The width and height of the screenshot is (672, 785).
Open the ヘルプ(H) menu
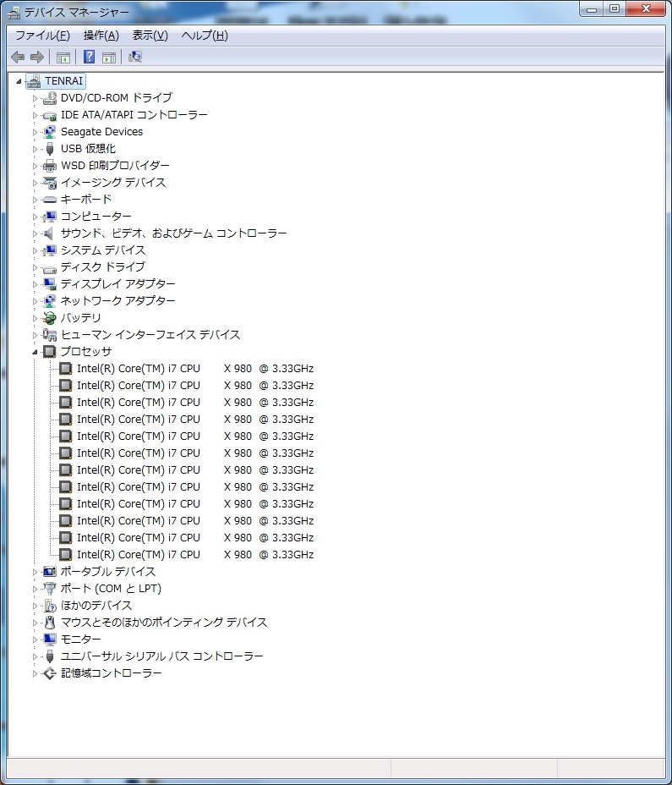click(x=205, y=36)
